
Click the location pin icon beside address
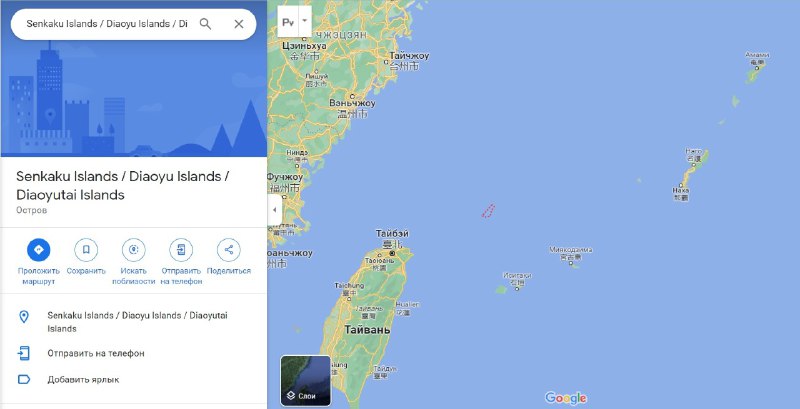[x=23, y=317]
